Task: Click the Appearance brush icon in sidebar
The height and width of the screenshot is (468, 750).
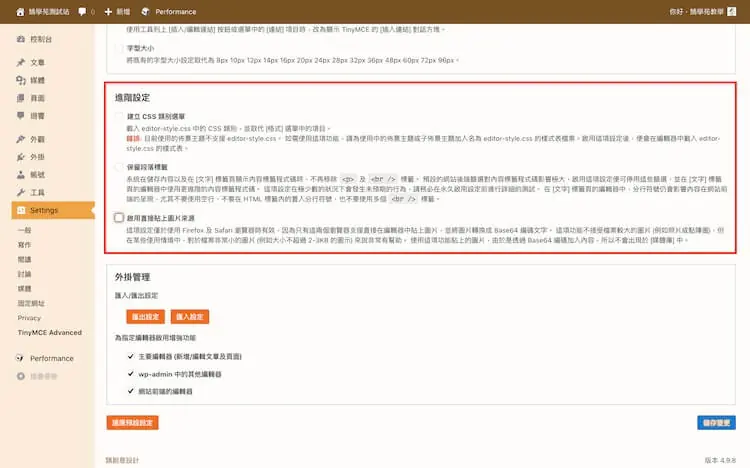Action: (21, 139)
